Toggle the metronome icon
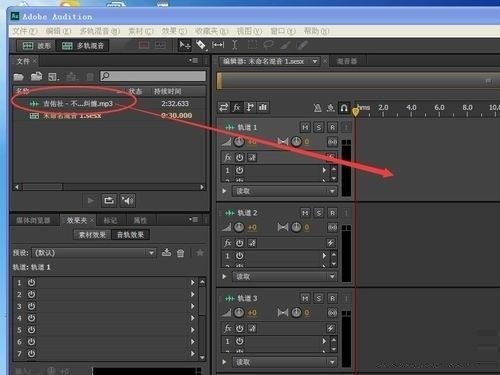 coord(318,108)
